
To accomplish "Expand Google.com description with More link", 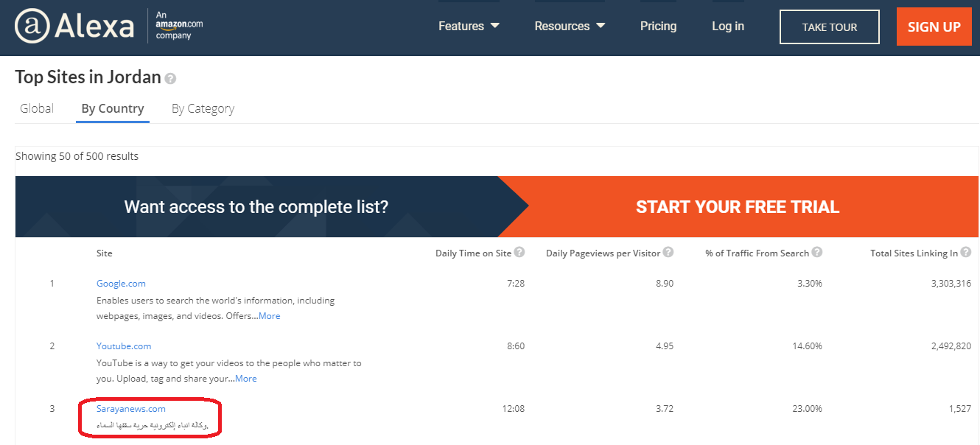I will (269, 316).
